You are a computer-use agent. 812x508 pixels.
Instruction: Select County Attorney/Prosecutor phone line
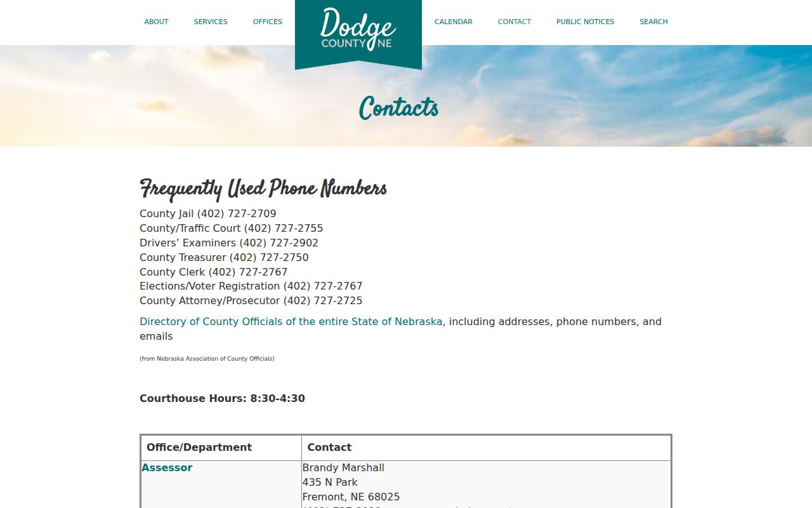coord(251,301)
